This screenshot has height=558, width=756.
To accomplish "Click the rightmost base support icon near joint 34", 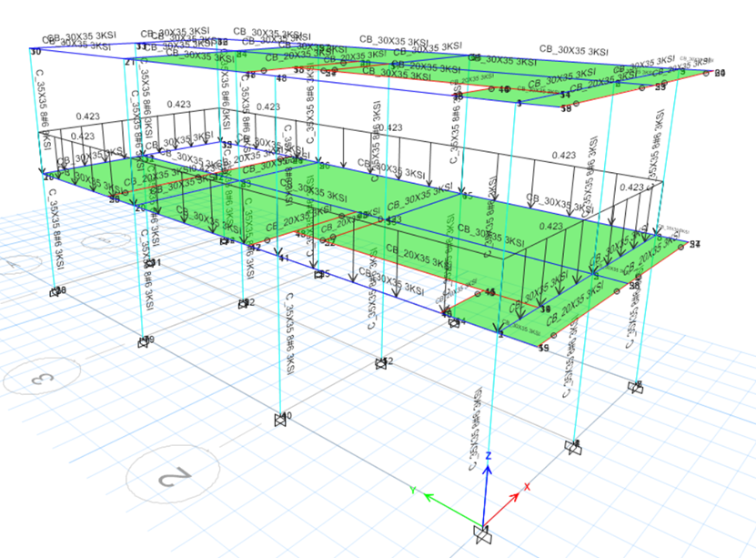I will coord(635,386).
